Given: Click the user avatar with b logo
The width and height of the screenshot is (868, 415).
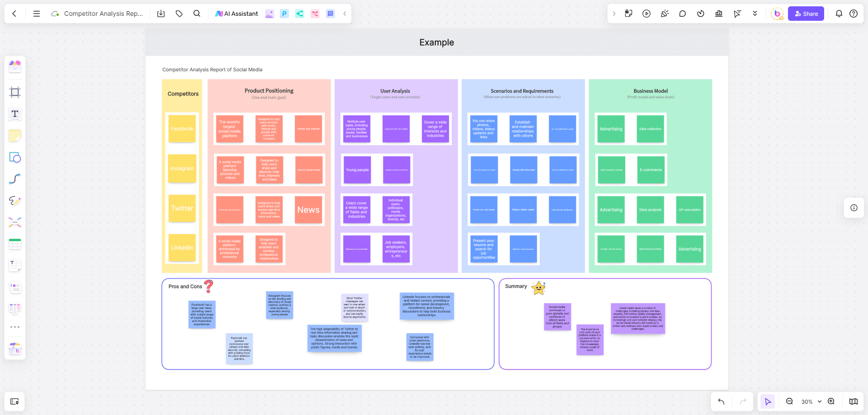Looking at the screenshot, I should click(777, 14).
